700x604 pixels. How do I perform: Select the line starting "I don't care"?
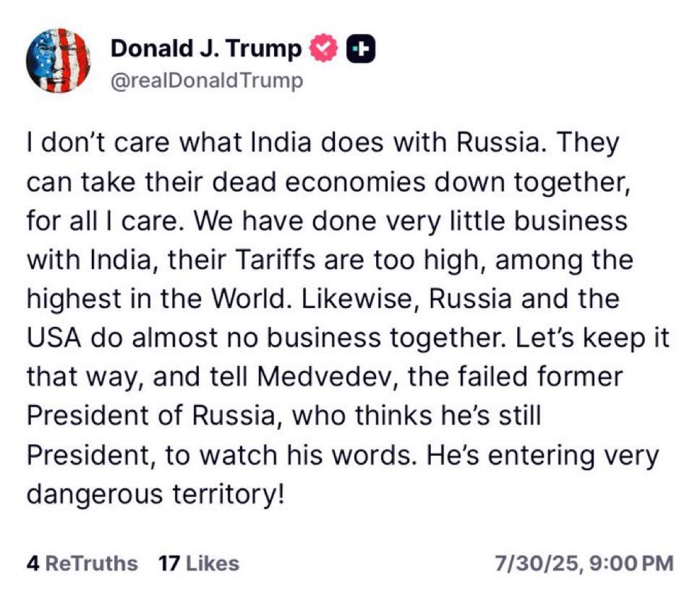pos(323,143)
